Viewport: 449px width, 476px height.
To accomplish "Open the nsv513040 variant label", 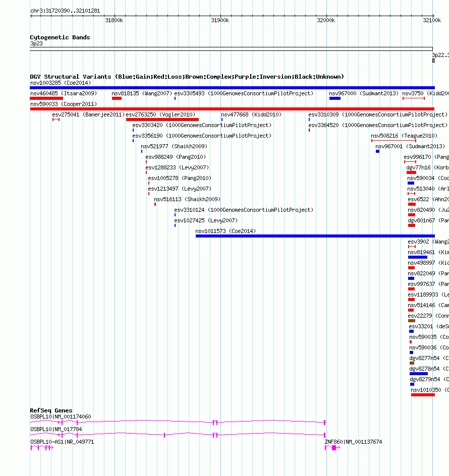I will tap(428, 189).
